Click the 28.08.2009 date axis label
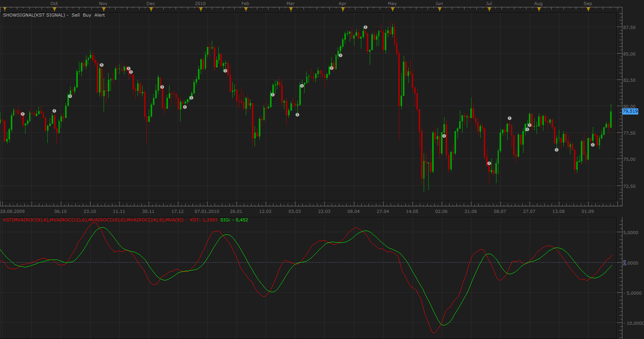 pyautogui.click(x=12, y=211)
